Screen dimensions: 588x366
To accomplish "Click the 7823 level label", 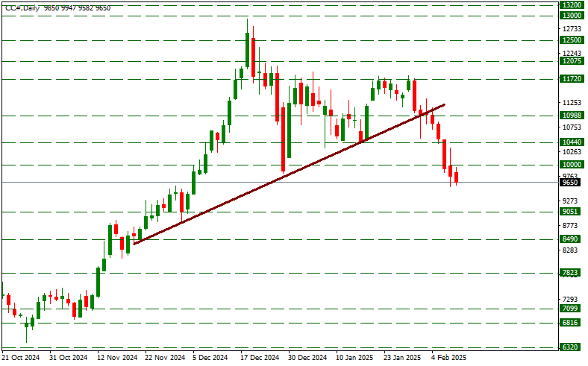I will pos(571,273).
